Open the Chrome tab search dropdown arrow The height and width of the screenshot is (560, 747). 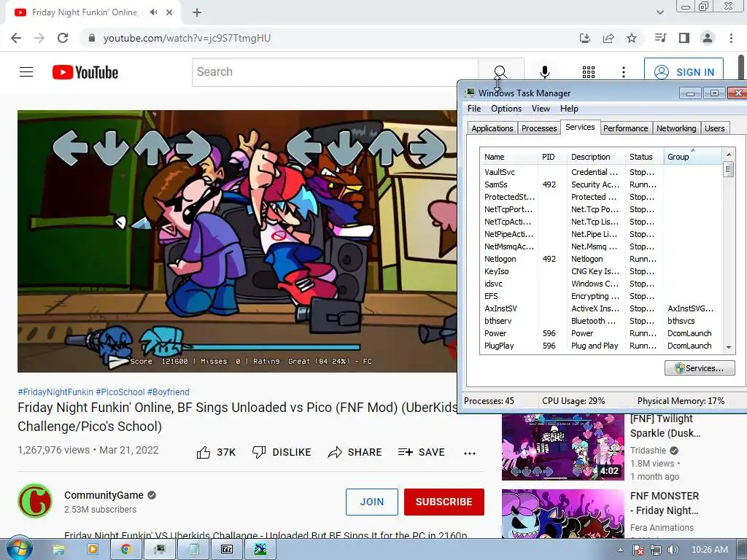point(659,12)
